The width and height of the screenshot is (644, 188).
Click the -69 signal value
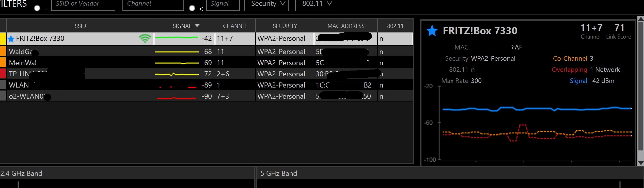pos(207,63)
